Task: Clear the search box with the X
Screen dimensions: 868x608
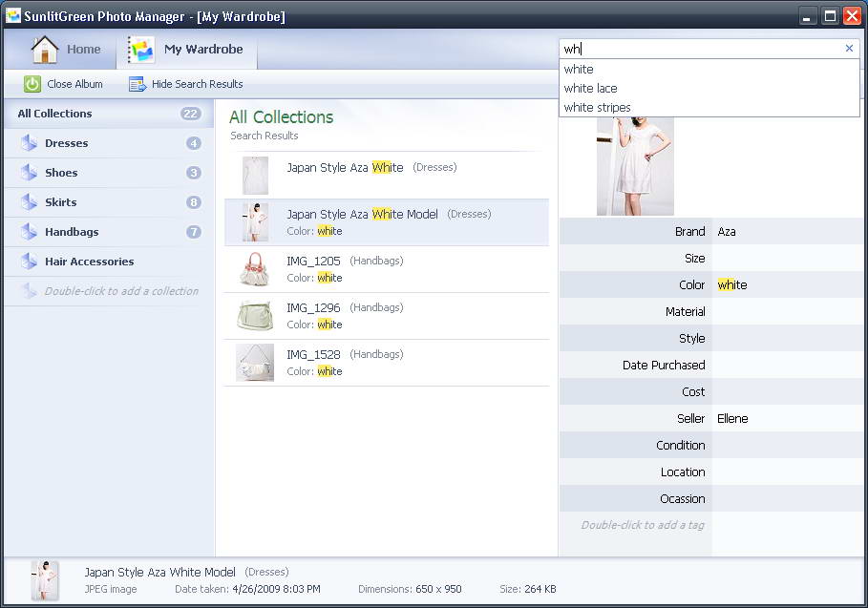Action: click(849, 48)
